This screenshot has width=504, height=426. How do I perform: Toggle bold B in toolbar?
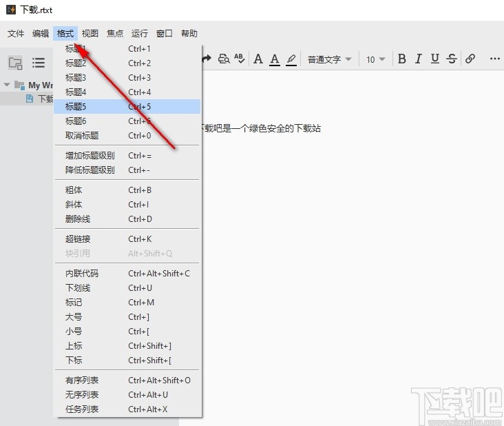[x=402, y=59]
